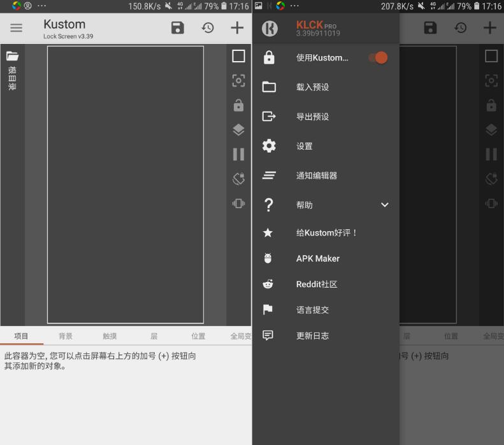The image size is (504, 445).
Task: Toggle the 使用Kustom switch
Action: click(378, 58)
